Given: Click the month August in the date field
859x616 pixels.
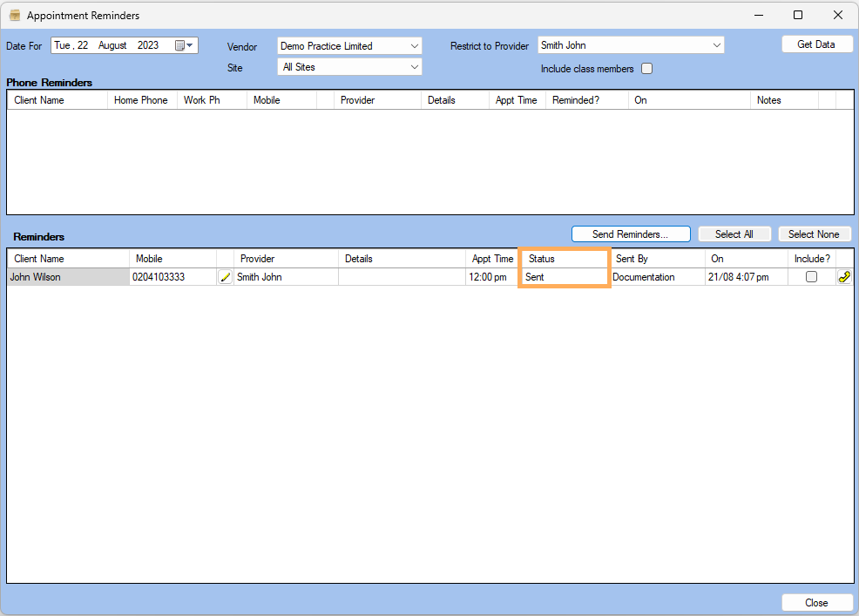Looking at the screenshot, I should tap(112, 45).
